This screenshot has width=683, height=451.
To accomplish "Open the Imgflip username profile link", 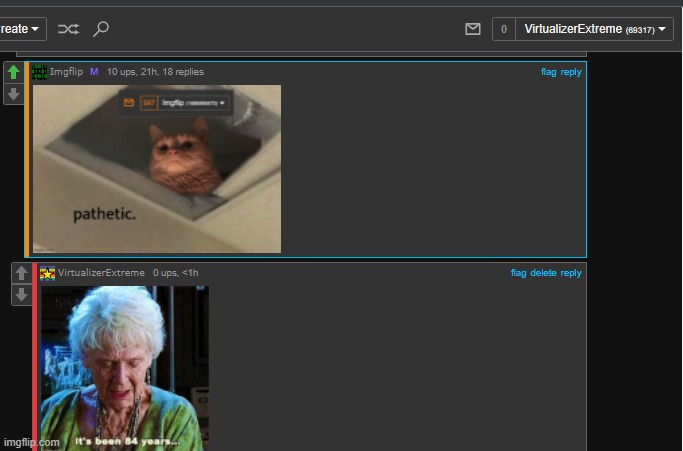I will [66, 72].
